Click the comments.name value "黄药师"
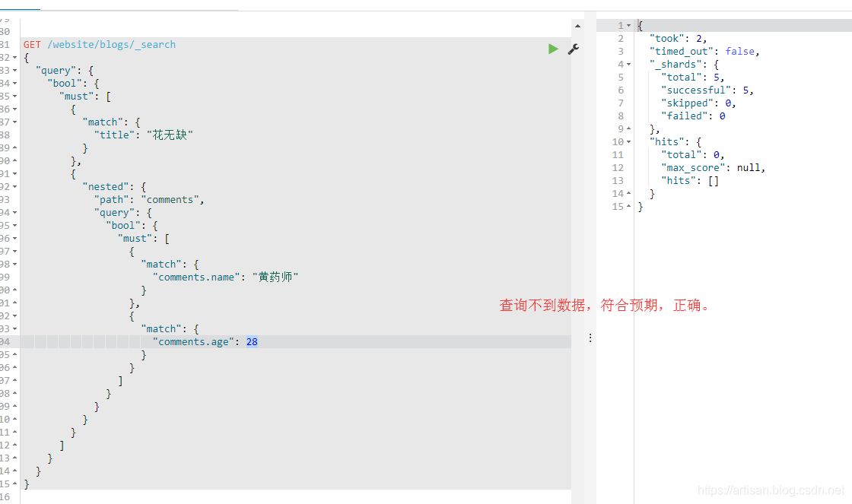The width and height of the screenshot is (852, 504). click(275, 277)
